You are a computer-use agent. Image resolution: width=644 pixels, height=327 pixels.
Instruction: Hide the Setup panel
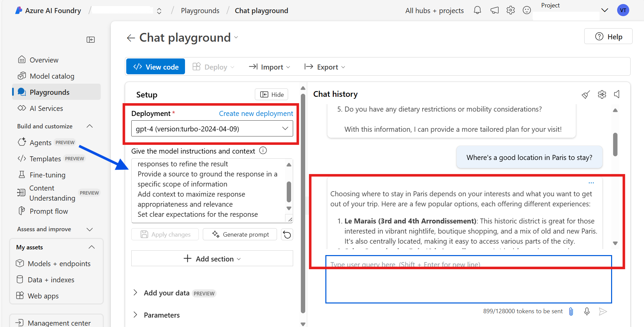tap(271, 94)
